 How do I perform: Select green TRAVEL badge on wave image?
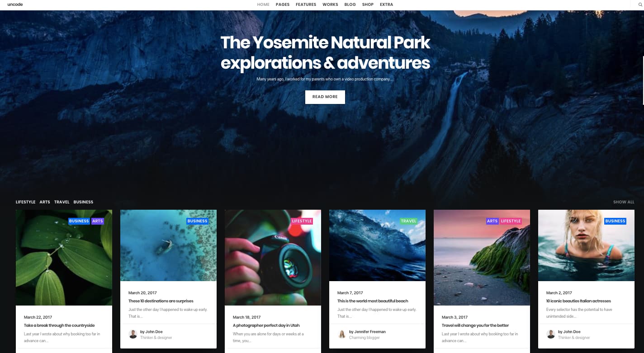(408, 221)
